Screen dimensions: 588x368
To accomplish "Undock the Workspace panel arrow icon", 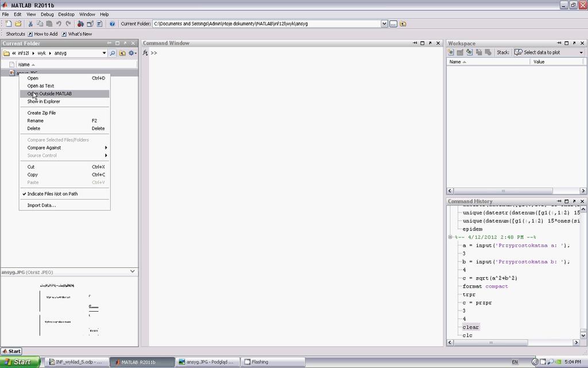I will 574,43.
